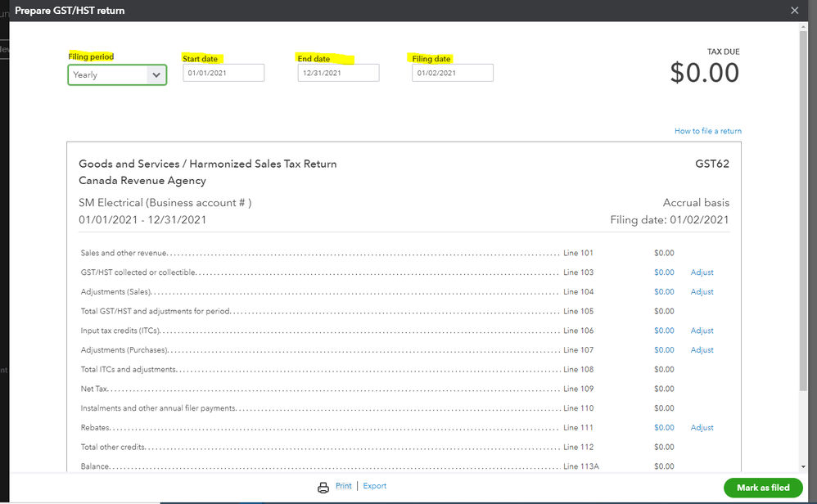Screen dimensions: 817x504
Task: Click Adjust for Line 104 Adjustments (Sales)
Action: click(x=702, y=292)
